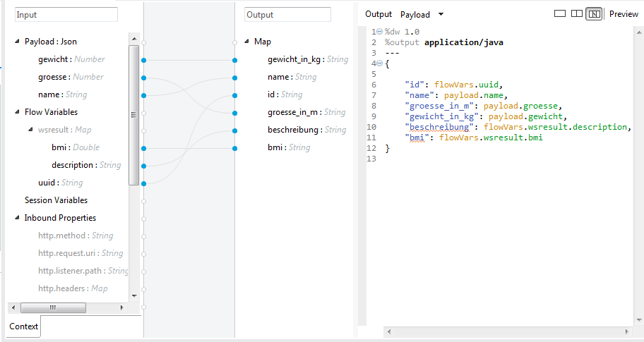Click the output connector dot beside id
The width and height of the screenshot is (644, 342).
click(x=235, y=95)
